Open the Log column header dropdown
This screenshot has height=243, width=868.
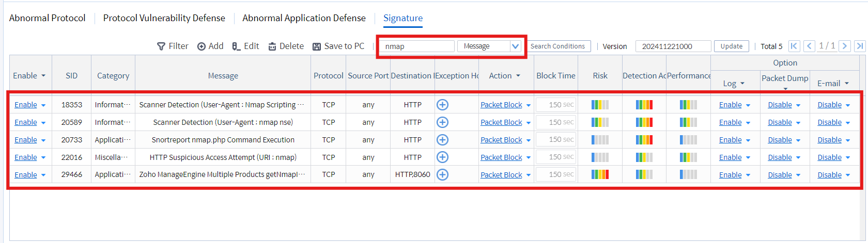tap(742, 84)
